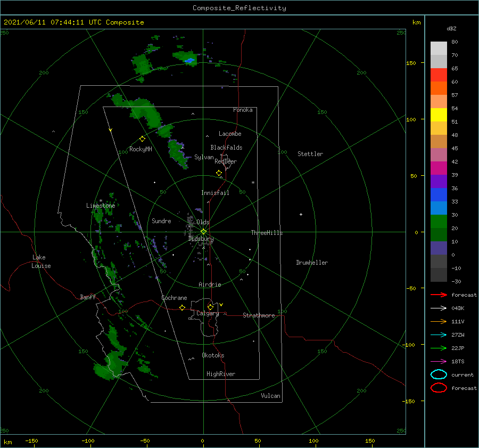Click the white plus marker east of ThreeHills
Image resolution: width=479 pixels, height=448 pixels.
pos(301,214)
